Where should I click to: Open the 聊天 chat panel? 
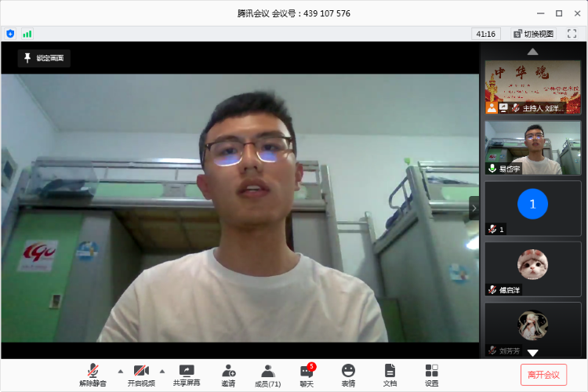point(307,374)
